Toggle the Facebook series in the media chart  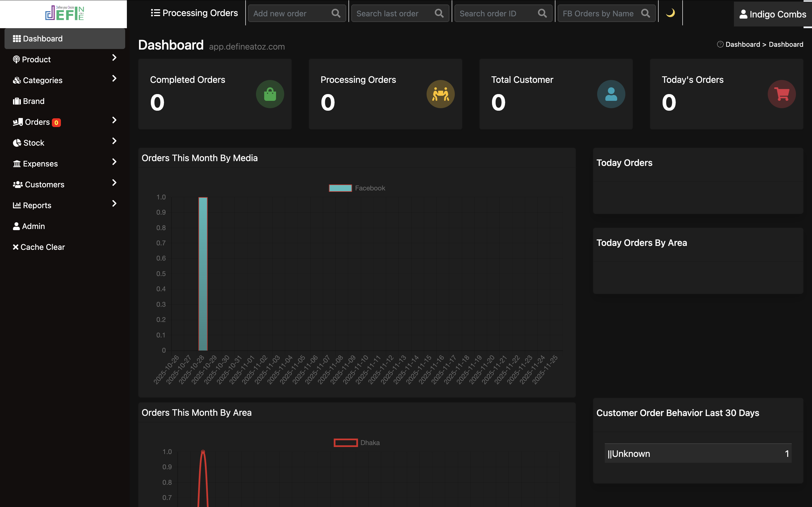point(370,188)
